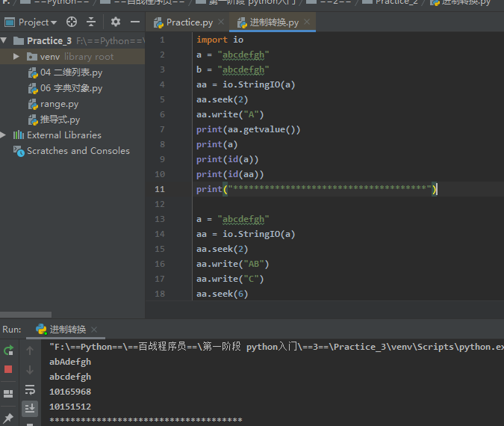This screenshot has height=426, width=504.
Task: Click the External Libraries bars icon
Action: [x=19, y=135]
